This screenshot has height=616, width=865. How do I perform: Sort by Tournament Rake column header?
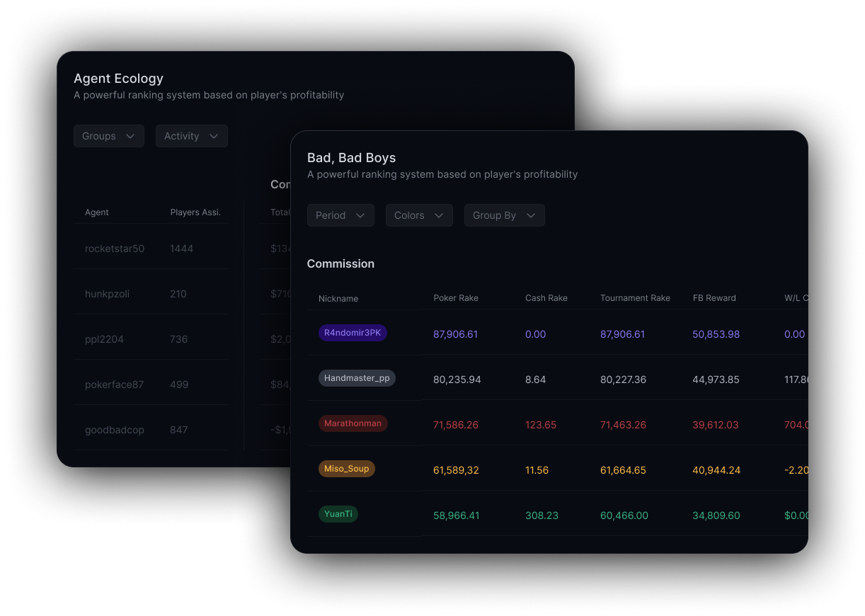pos(635,298)
